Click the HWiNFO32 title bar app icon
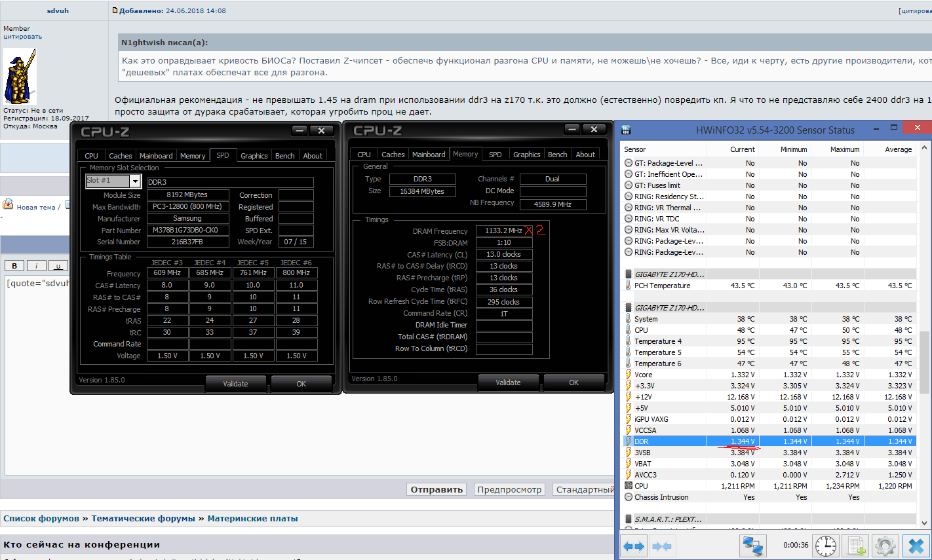 [x=625, y=130]
